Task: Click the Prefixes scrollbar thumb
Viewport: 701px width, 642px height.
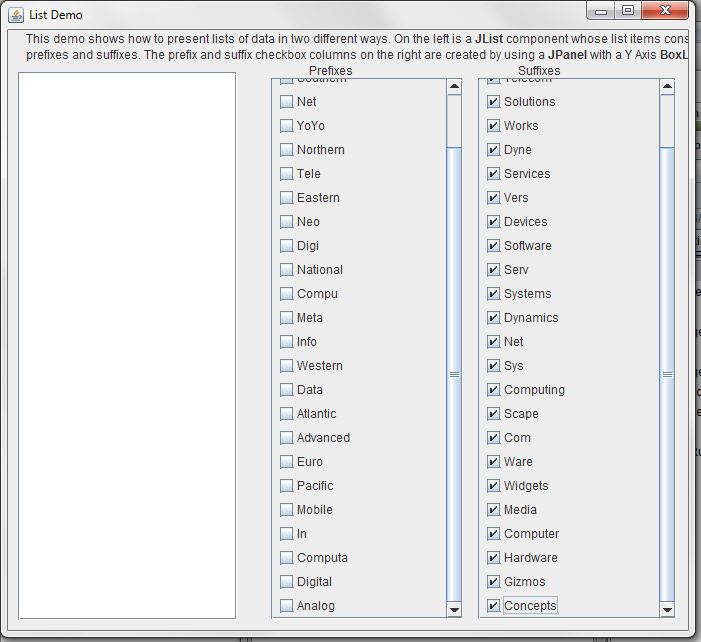Action: point(454,373)
